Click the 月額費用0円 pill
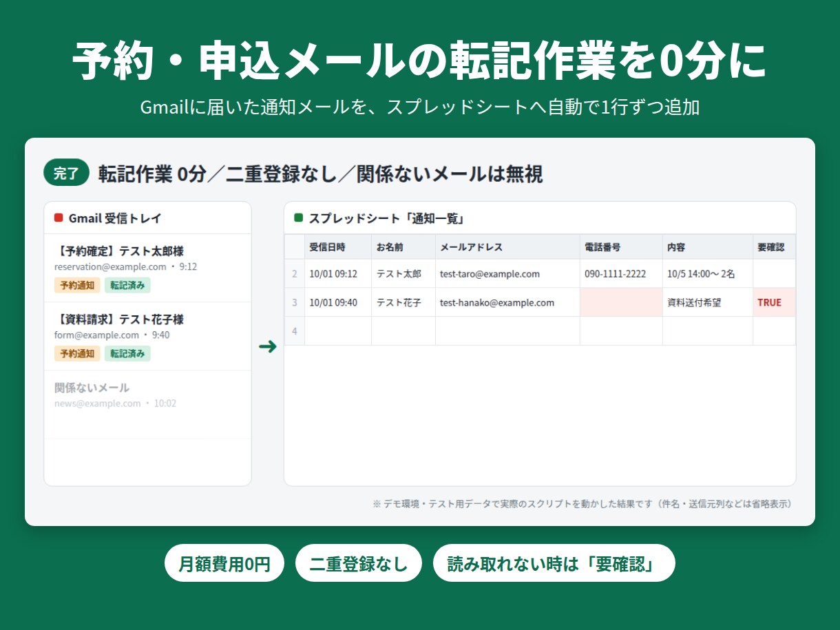 coord(224,563)
